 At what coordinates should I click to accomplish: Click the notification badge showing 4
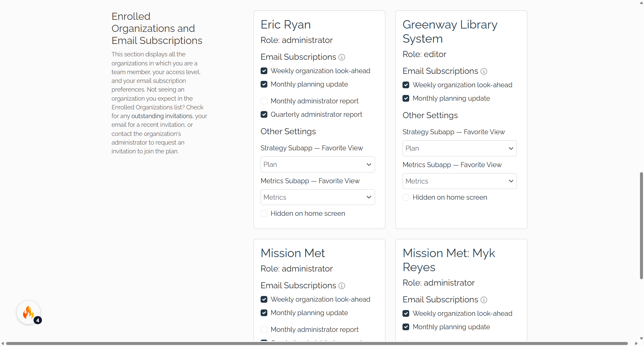click(38, 320)
